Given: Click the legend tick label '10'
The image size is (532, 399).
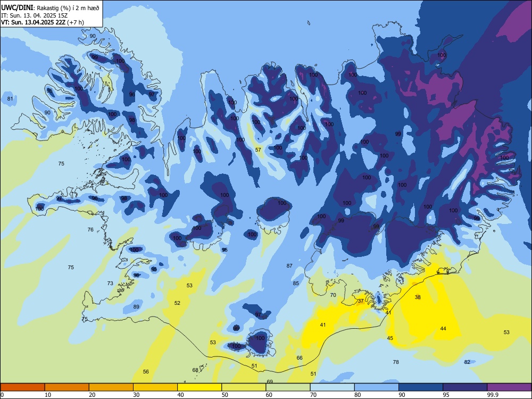Looking at the screenshot, I should click(x=48, y=395).
